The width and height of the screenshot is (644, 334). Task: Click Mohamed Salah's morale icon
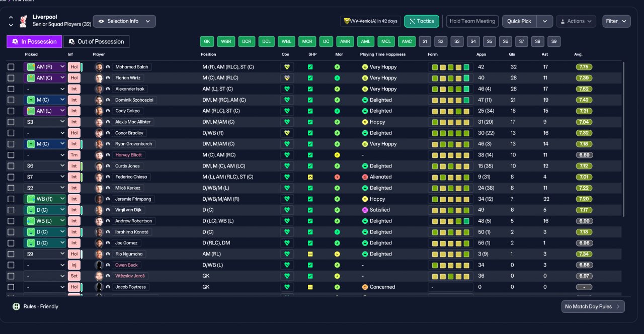click(x=337, y=67)
